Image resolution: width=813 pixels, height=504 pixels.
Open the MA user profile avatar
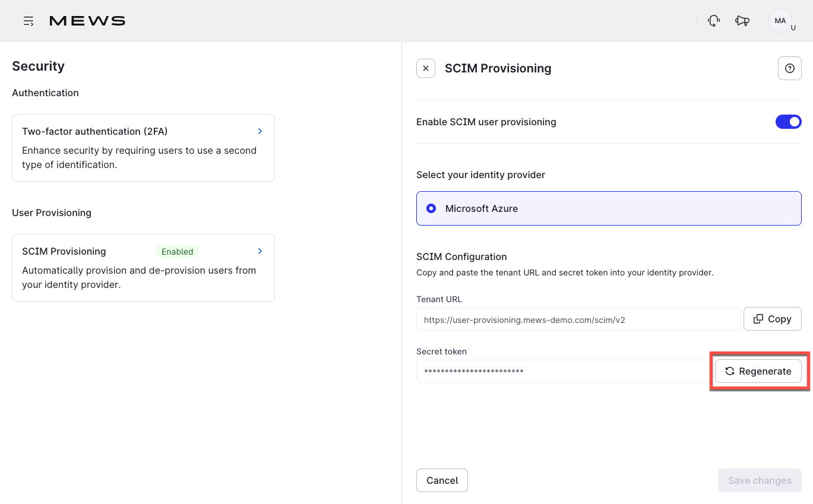click(780, 21)
